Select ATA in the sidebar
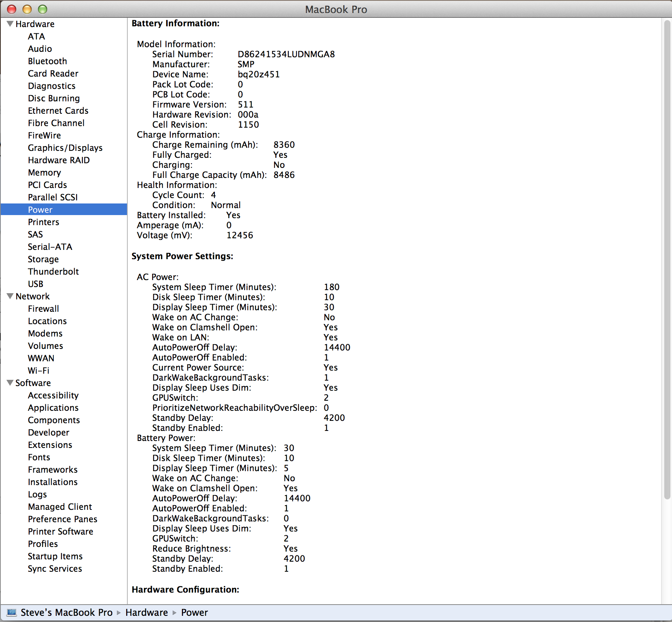The height and width of the screenshot is (622, 672). (36, 36)
